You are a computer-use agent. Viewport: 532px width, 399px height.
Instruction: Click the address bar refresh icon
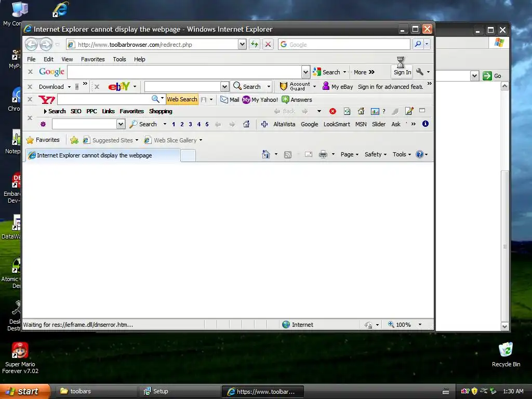255,44
